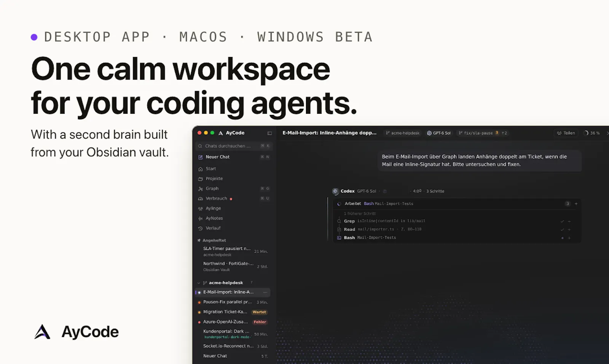Viewport: 609px width, 364px height.
Task: Open Migration Ticket-Ka... chat
Action: pyautogui.click(x=225, y=312)
